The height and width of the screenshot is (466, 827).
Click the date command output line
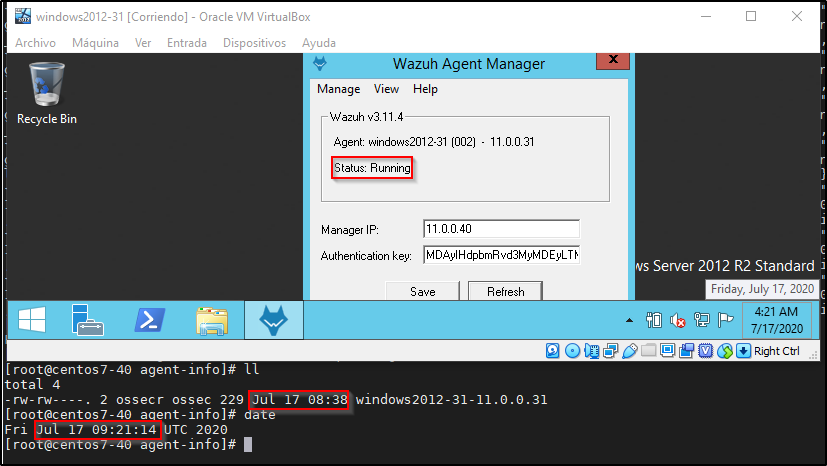[116, 430]
